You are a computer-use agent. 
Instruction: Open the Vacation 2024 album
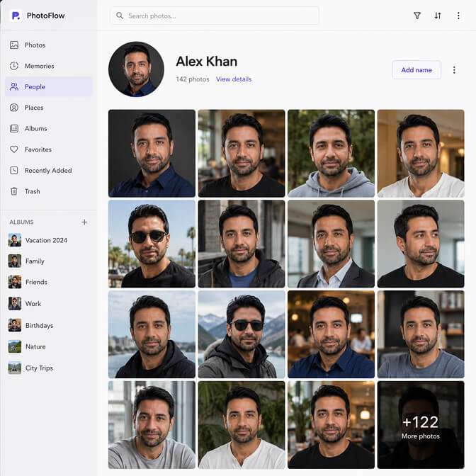tap(46, 240)
